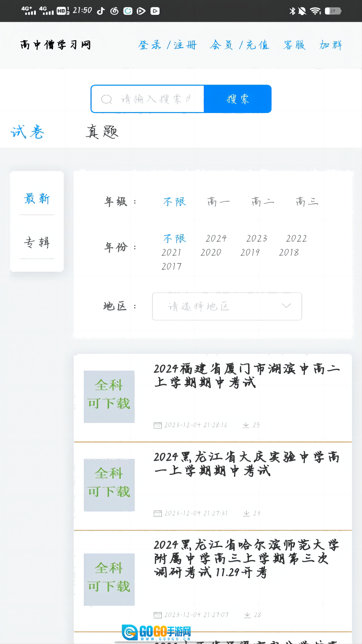Open the 专辑 sidebar section
This screenshot has height=644, width=362.
pos(37,242)
